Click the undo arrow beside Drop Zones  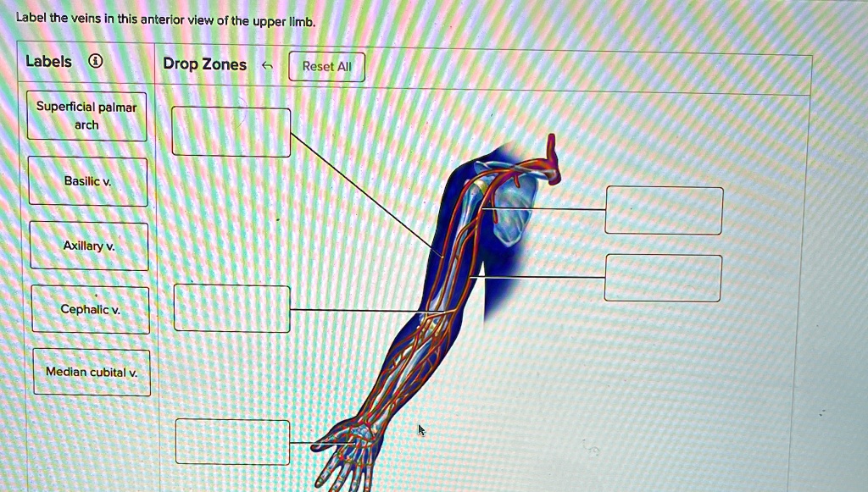267,64
